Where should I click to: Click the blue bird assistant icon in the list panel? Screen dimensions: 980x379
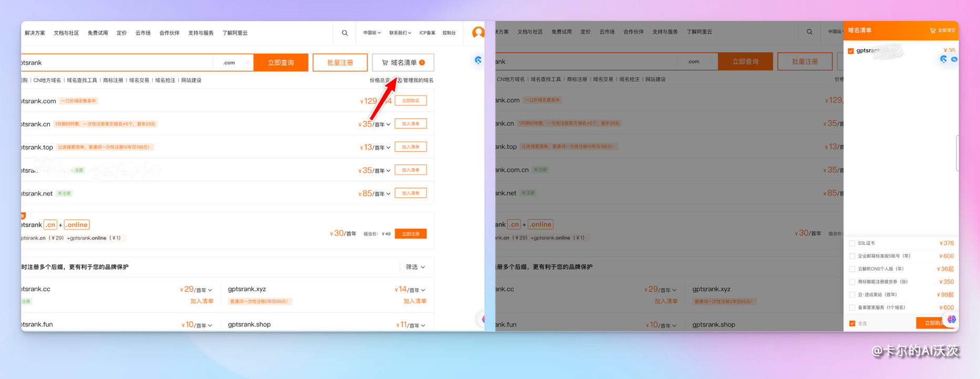tap(944, 59)
